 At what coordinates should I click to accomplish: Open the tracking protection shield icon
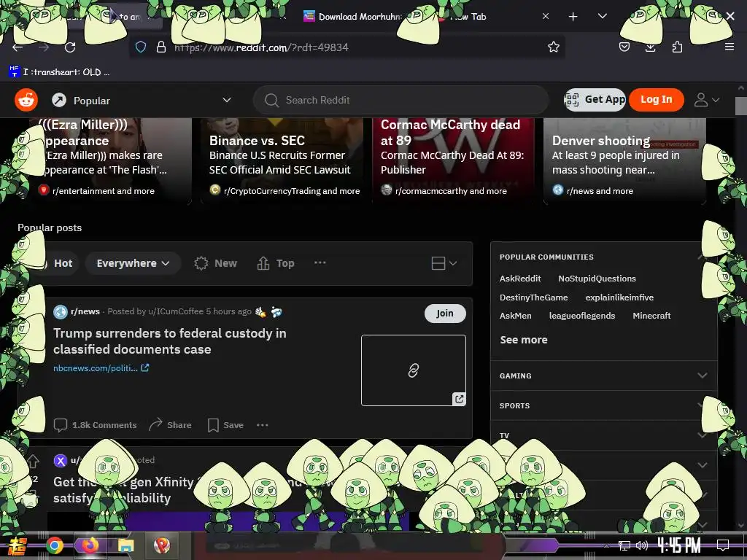click(141, 47)
